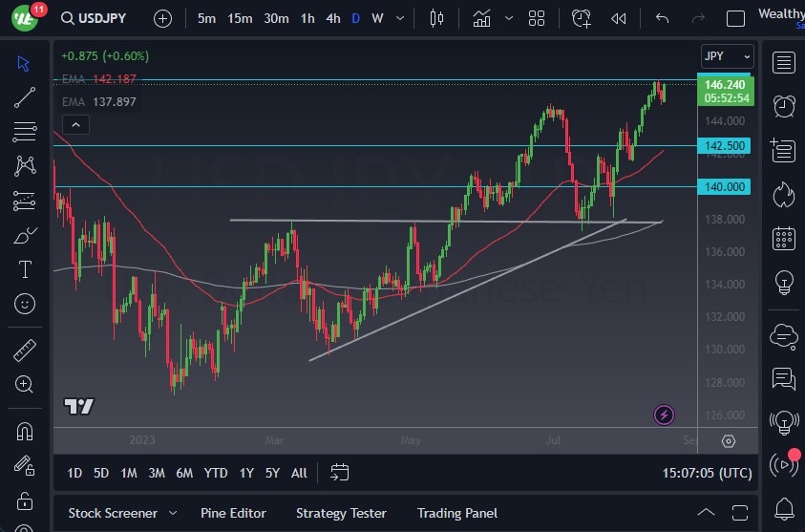Select the measure ruler tool
Image resolution: width=805 pixels, height=532 pixels.
25,351
